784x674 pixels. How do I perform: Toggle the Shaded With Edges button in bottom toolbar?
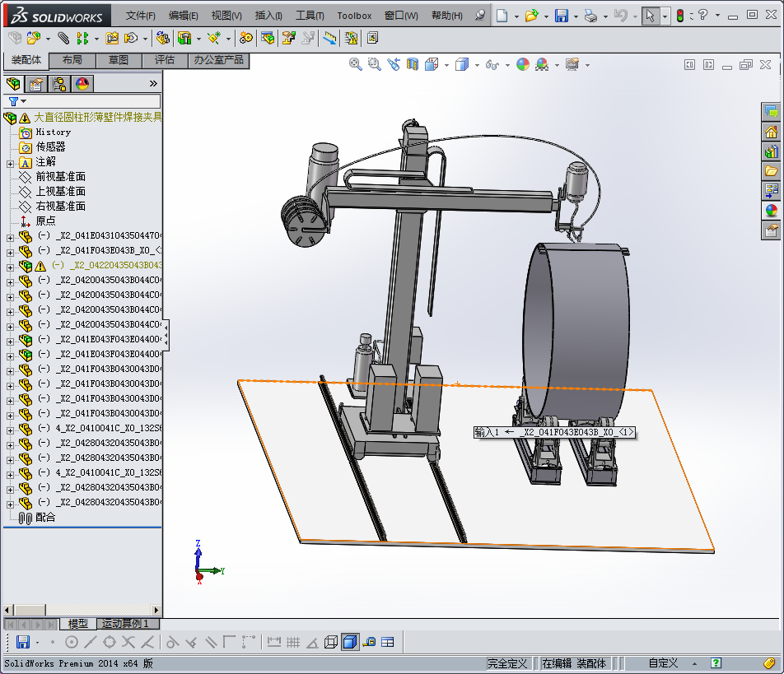(350, 642)
